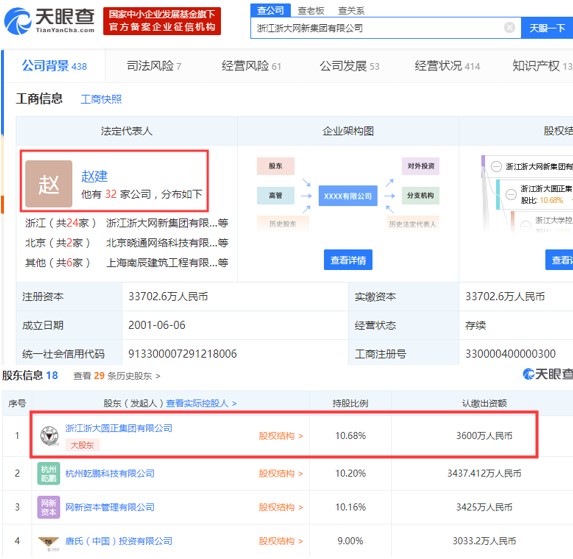Viewport: 573px width, 559px height.
Task: Click the TianYanCha logo
Action: point(49,21)
